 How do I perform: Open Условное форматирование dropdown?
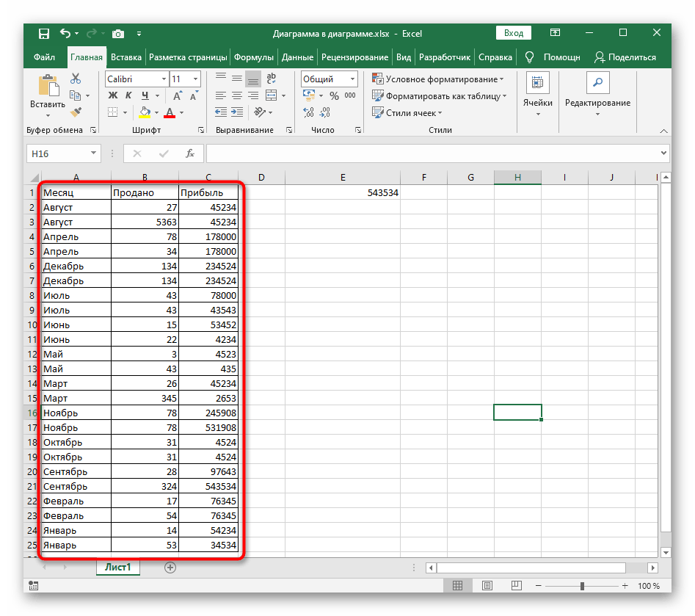click(438, 79)
